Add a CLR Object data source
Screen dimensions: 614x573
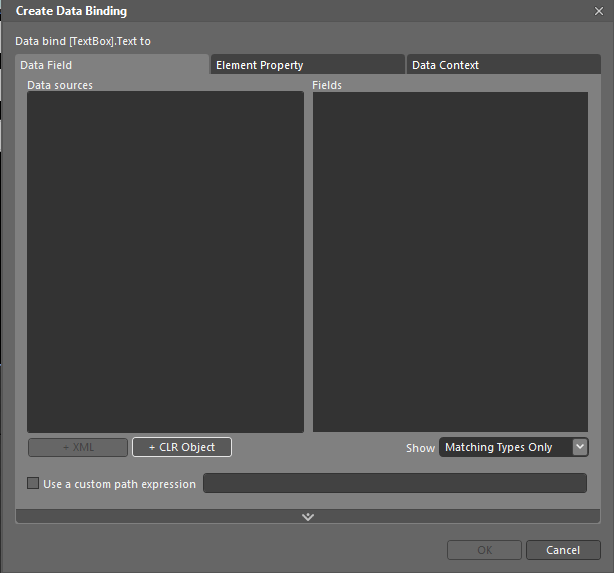[182, 447]
